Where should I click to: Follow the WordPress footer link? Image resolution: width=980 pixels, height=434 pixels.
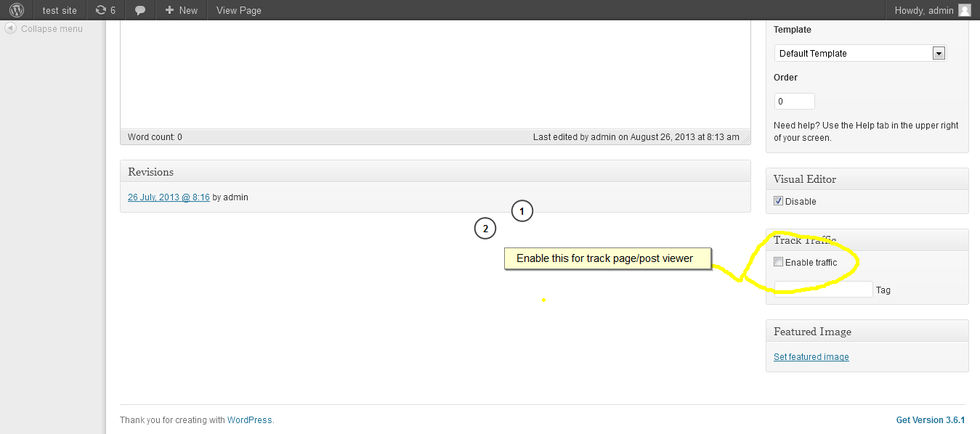pyautogui.click(x=249, y=419)
